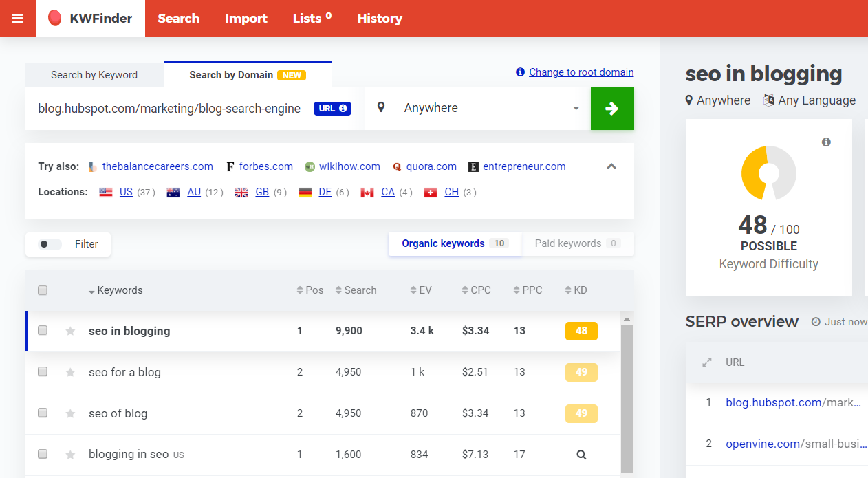Click magnifier icon to fetch 'blogging in seo' KD
The width and height of the screenshot is (868, 478).
coord(581,455)
